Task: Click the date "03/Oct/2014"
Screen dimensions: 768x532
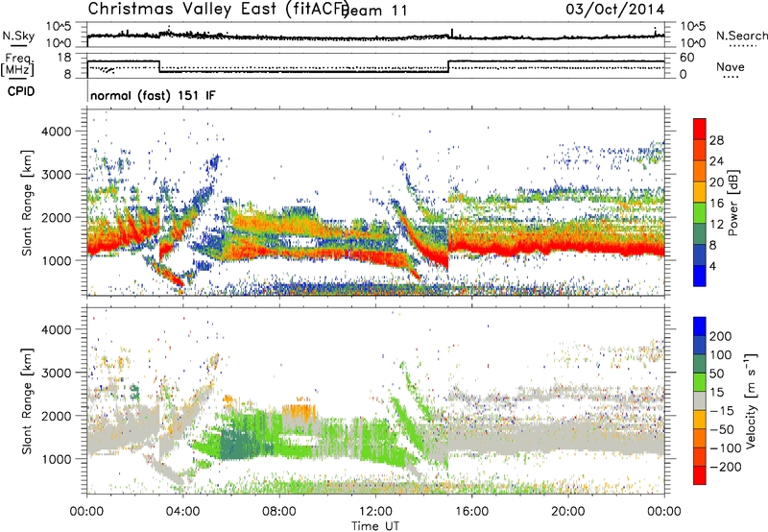Action: 615,10
